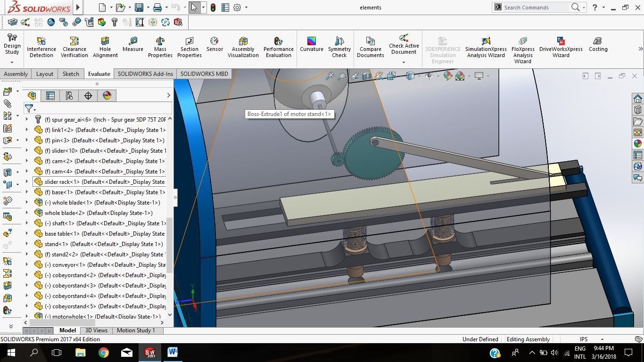Expand link1<2> tree node

(x=27, y=130)
